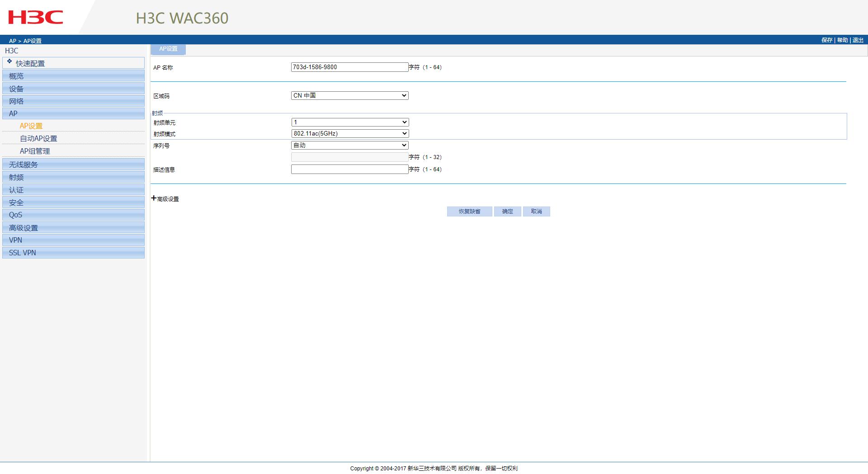Click the copyright footer text
Screen dimensions: 868x474
coord(434,469)
